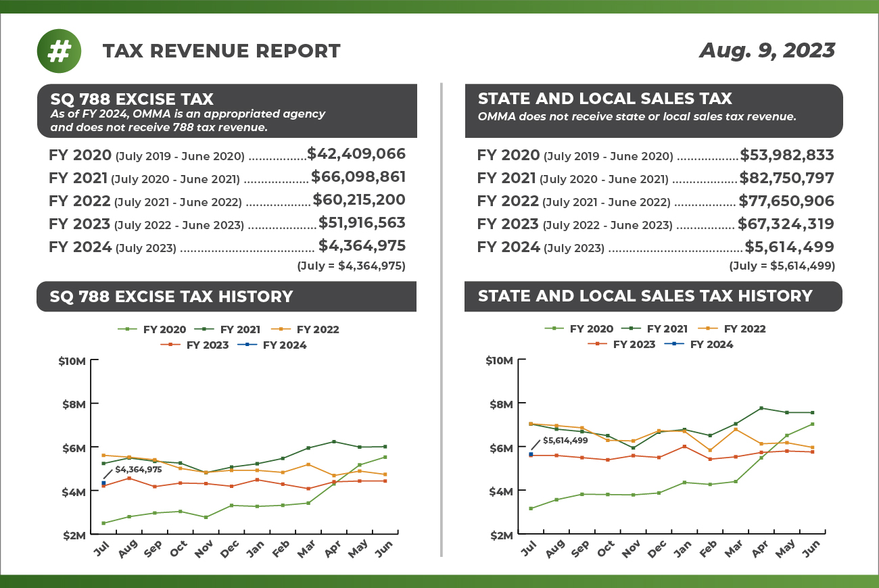Select FY 2024 legend marker in excise tax chart

[x=246, y=345]
